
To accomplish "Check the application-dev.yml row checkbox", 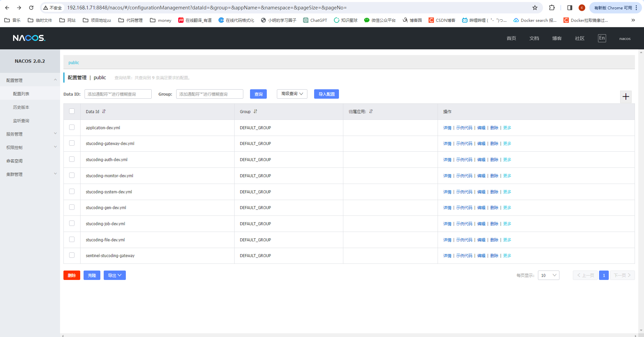I will click(x=72, y=127).
